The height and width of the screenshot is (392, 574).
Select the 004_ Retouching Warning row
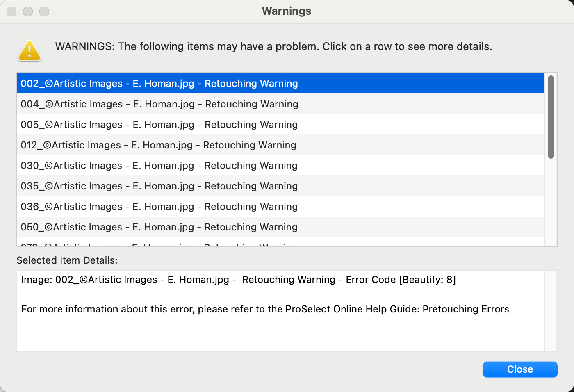pos(159,104)
